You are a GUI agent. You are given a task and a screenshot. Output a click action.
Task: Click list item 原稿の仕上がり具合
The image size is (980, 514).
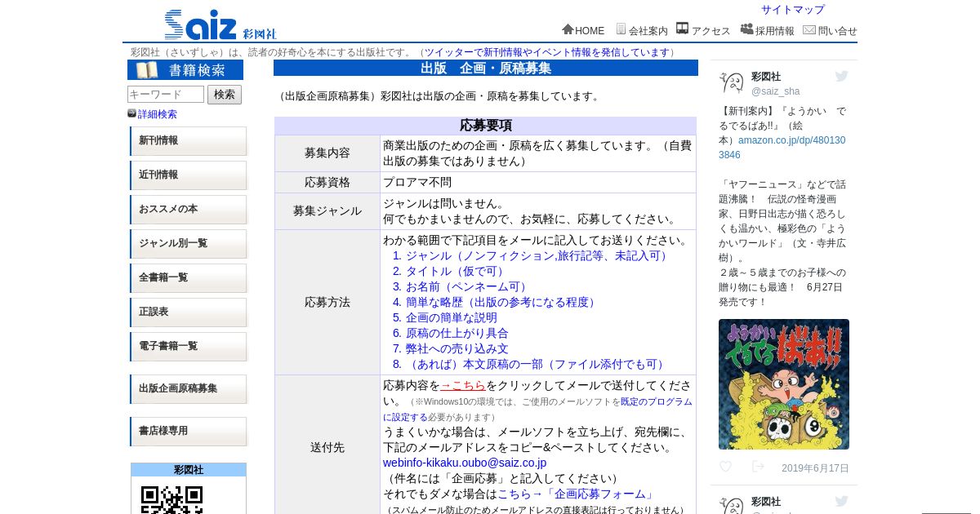[457, 333]
